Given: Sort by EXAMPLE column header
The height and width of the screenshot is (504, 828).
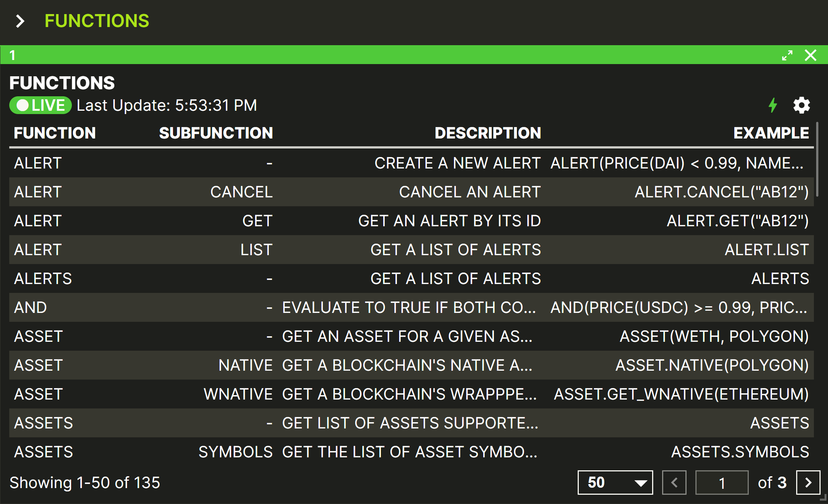Looking at the screenshot, I should coord(771,133).
